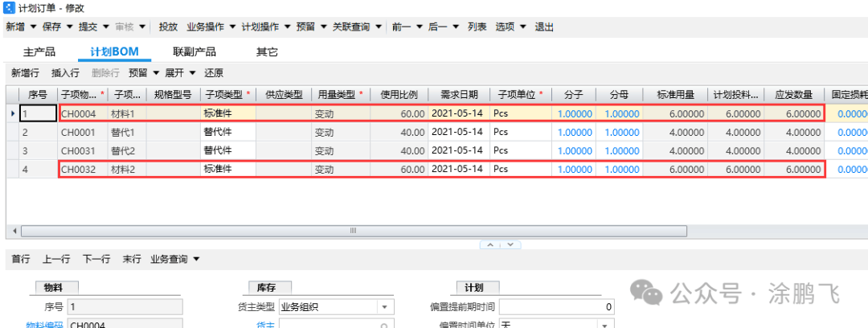
Task: Switch to the 主产品 tab
Action: (40, 52)
